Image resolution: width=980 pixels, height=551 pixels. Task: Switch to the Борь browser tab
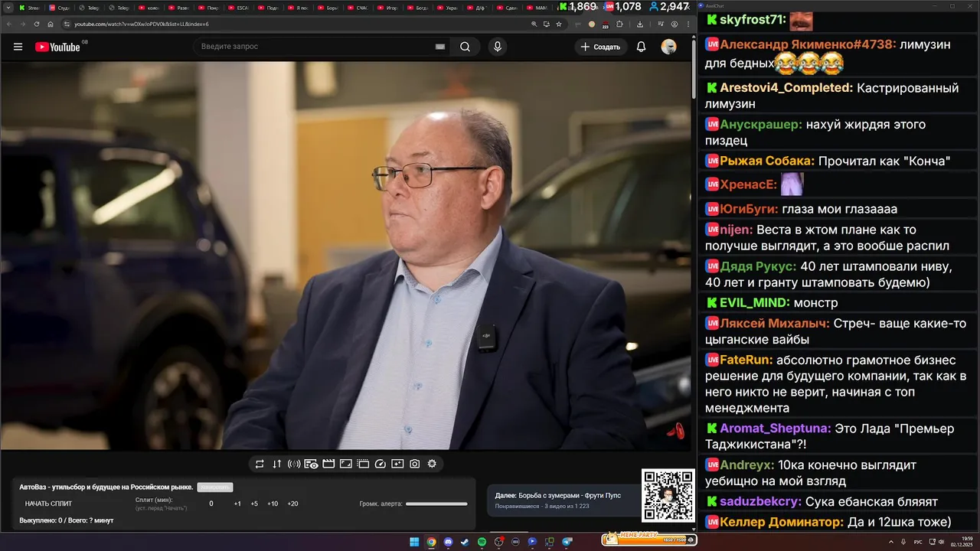click(x=328, y=8)
